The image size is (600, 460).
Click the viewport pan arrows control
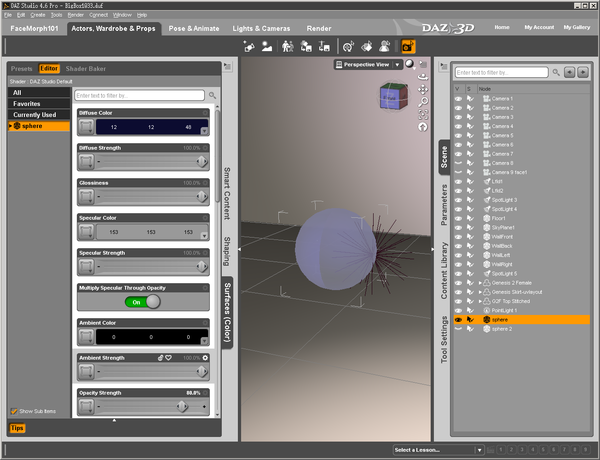click(423, 90)
